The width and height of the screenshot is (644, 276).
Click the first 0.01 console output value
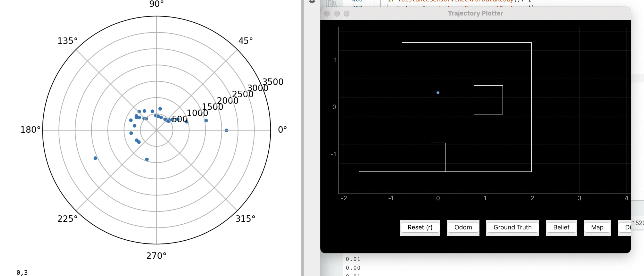(x=353, y=259)
